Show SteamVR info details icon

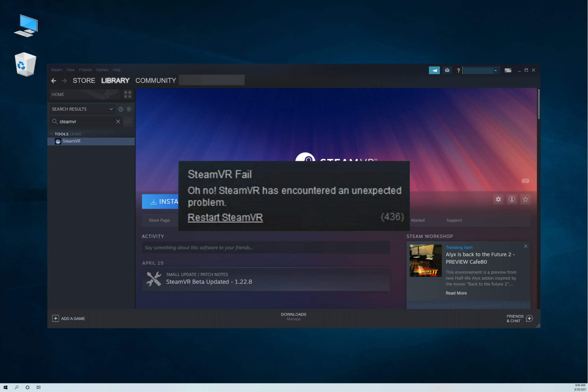click(x=512, y=199)
